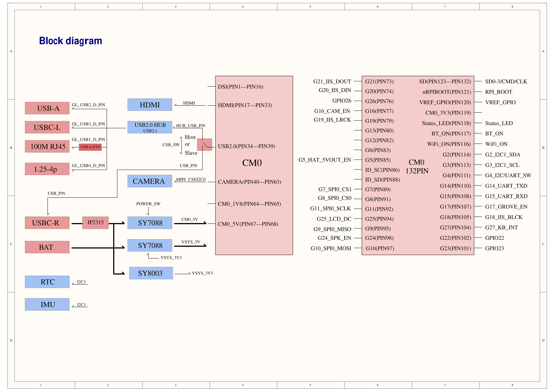Click the 1.25-4p connector block
This screenshot has width=555, height=392.
point(47,169)
